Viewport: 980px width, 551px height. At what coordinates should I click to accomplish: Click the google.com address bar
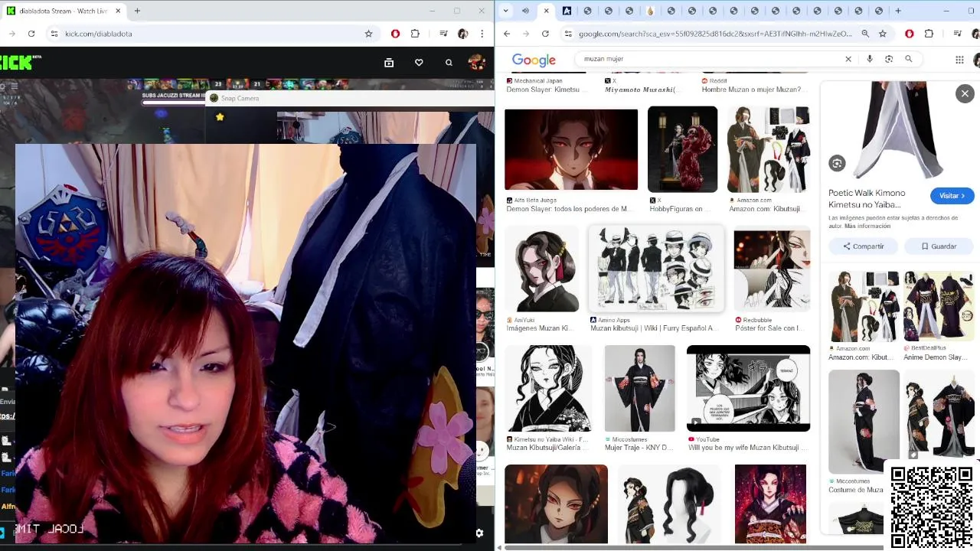pos(715,34)
